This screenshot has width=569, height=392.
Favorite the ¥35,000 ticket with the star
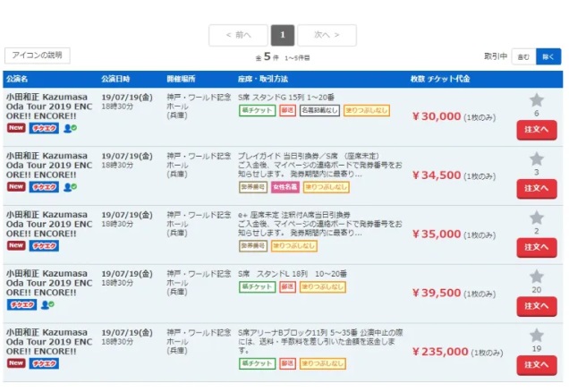click(x=536, y=217)
